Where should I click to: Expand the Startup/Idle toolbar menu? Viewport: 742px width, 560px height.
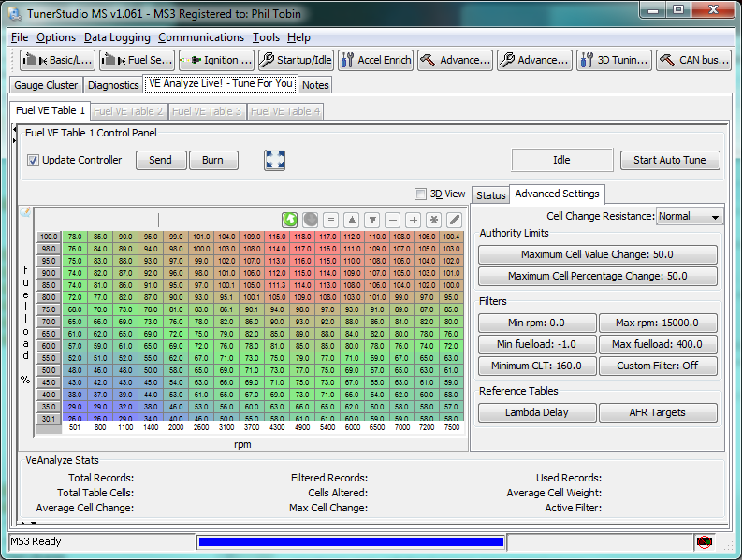click(296, 60)
